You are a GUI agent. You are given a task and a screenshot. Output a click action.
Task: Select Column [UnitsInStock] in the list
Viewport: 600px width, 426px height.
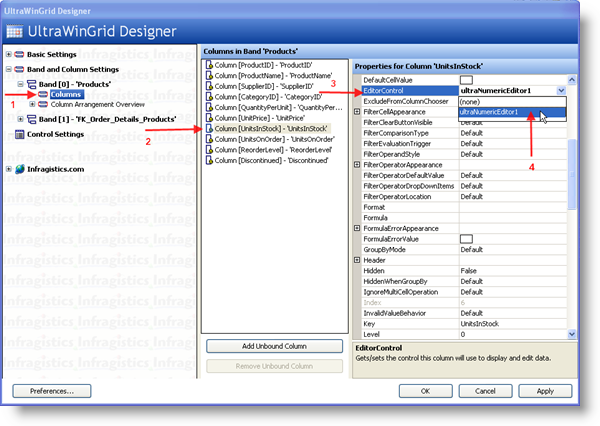pos(271,129)
